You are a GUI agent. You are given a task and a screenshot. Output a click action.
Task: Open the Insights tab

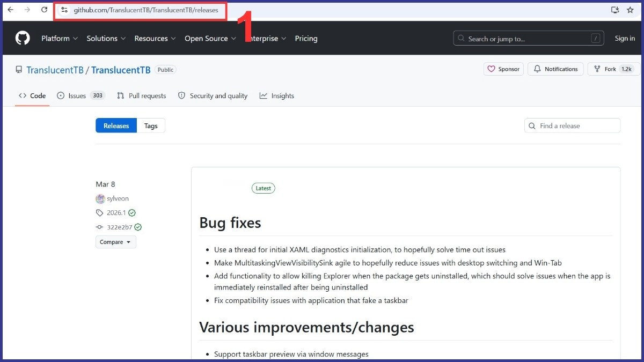[x=277, y=96]
